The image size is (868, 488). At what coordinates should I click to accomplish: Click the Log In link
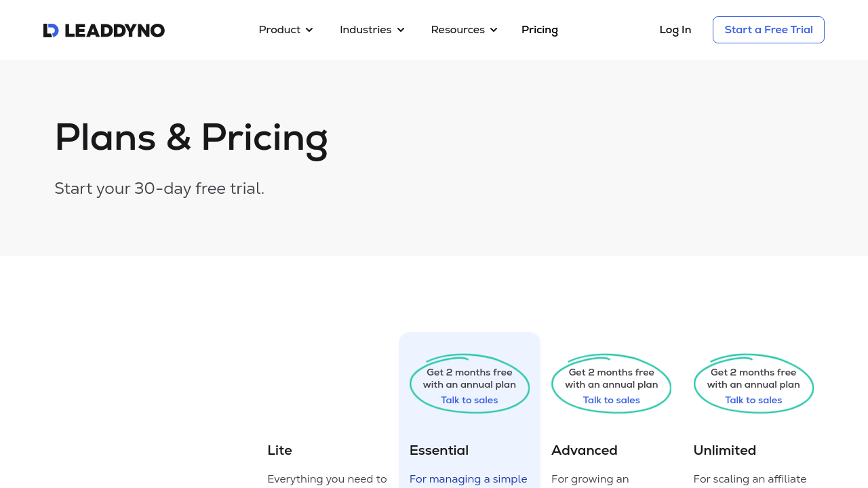[x=675, y=30]
